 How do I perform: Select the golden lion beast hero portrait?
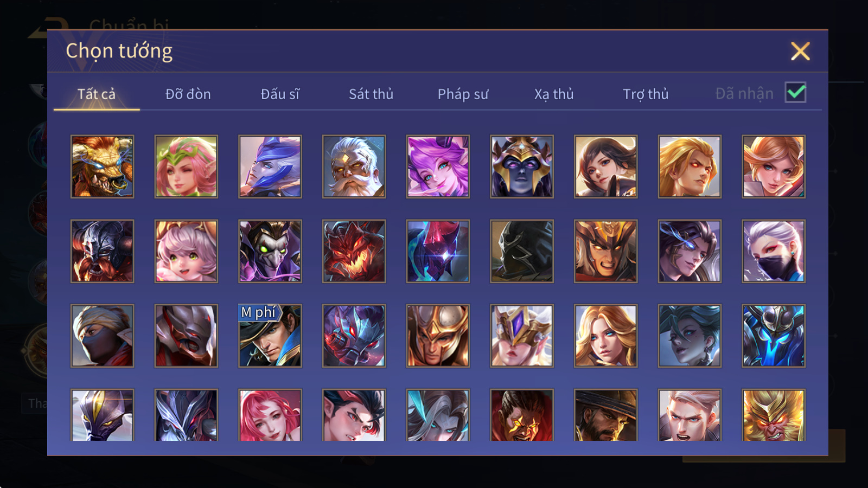pyautogui.click(x=102, y=166)
